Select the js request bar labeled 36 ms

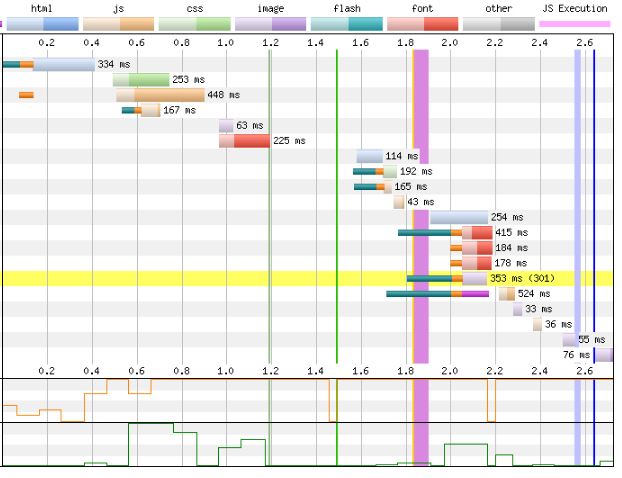[538, 324]
